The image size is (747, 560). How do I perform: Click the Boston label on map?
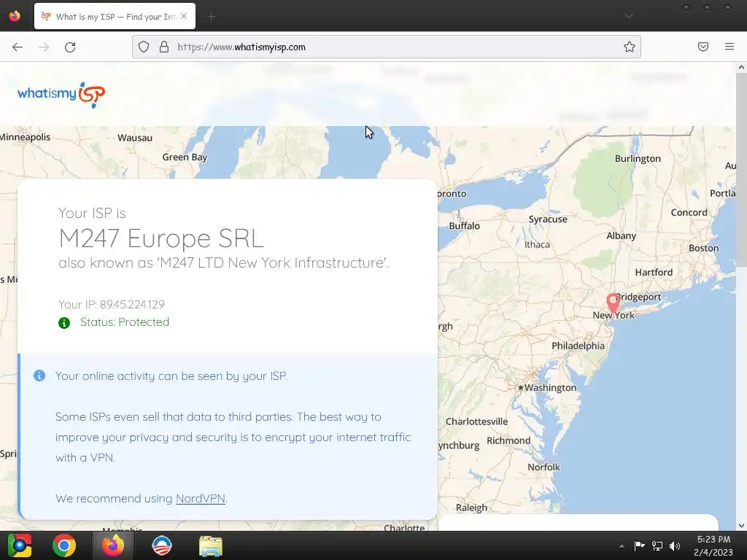[703, 248]
